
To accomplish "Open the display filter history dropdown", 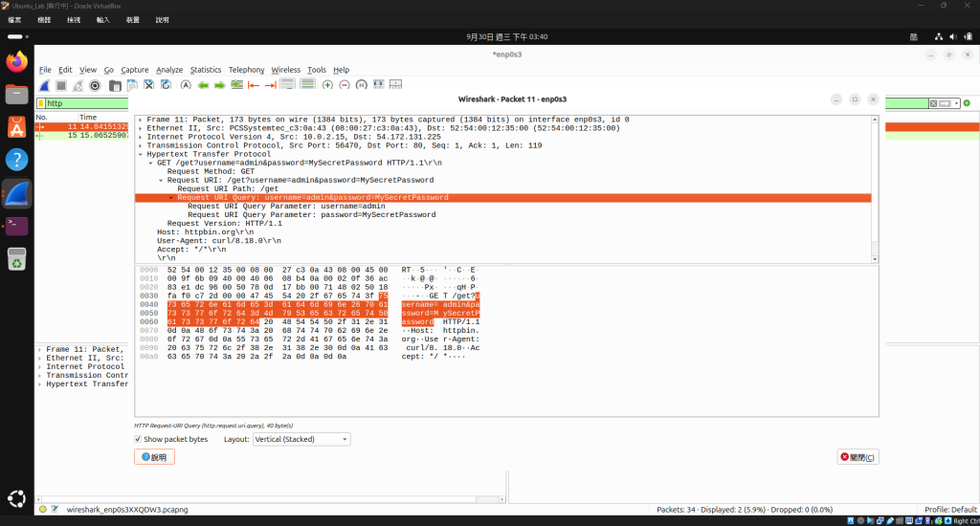I will pyautogui.click(x=956, y=103).
